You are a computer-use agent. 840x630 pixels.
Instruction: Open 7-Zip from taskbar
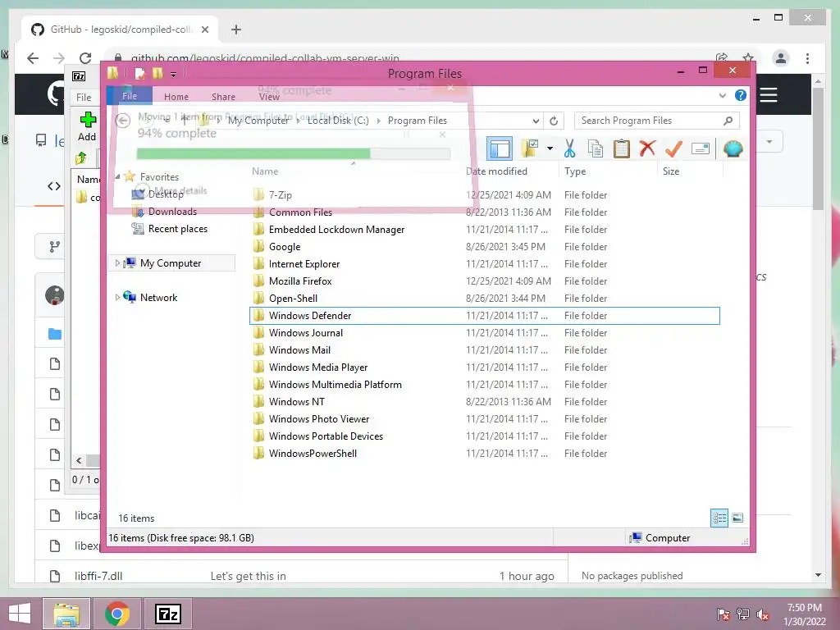167,614
